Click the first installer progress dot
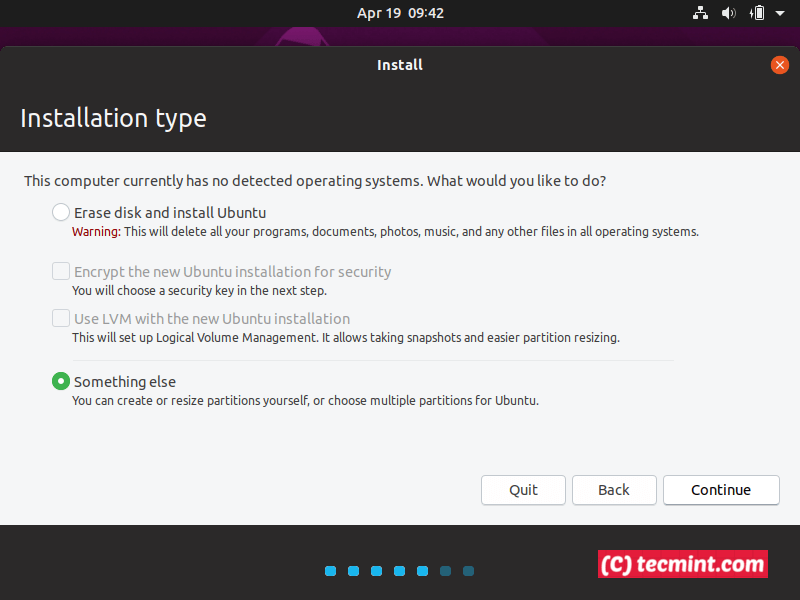This screenshot has height=600, width=800. pyautogui.click(x=331, y=571)
